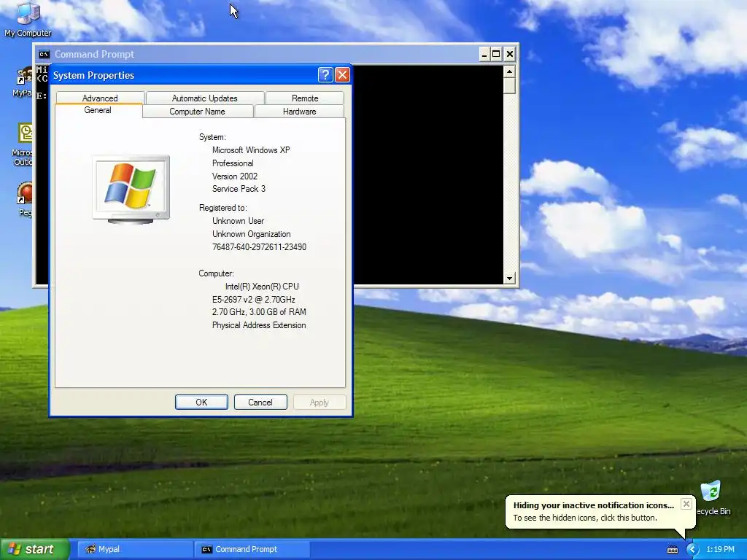Click the Service Pack 3 text
Viewport: 747px width, 560px height.
pos(239,189)
